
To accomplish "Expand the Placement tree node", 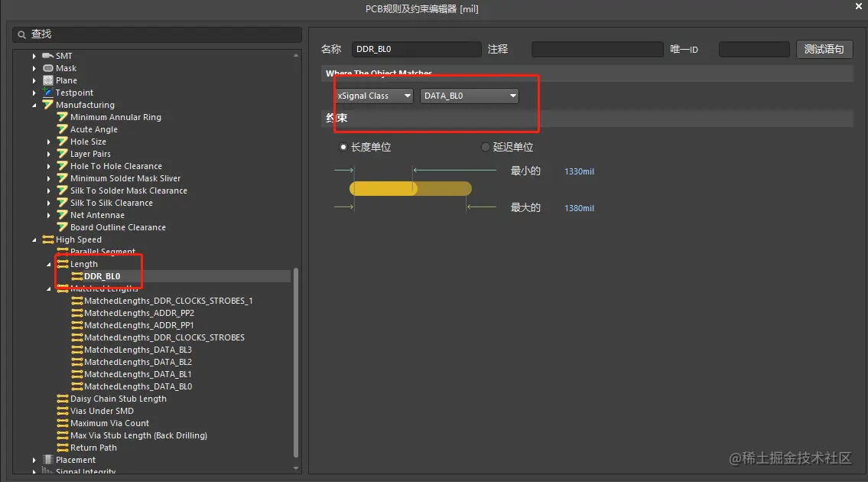I will pos(34,460).
